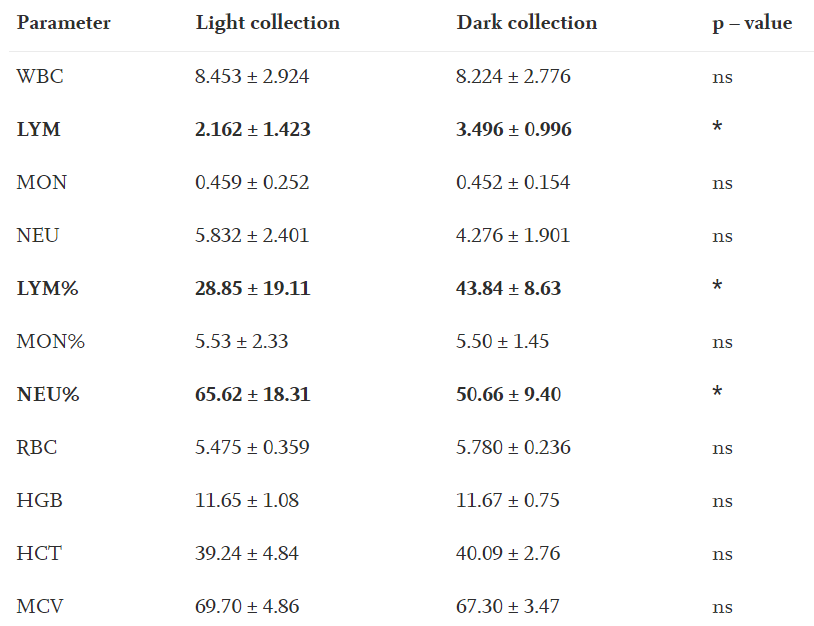Screen dimensions: 814x626
Task: Click the NEU light collection value 5.832 ± 2.401
Action: click(x=252, y=236)
